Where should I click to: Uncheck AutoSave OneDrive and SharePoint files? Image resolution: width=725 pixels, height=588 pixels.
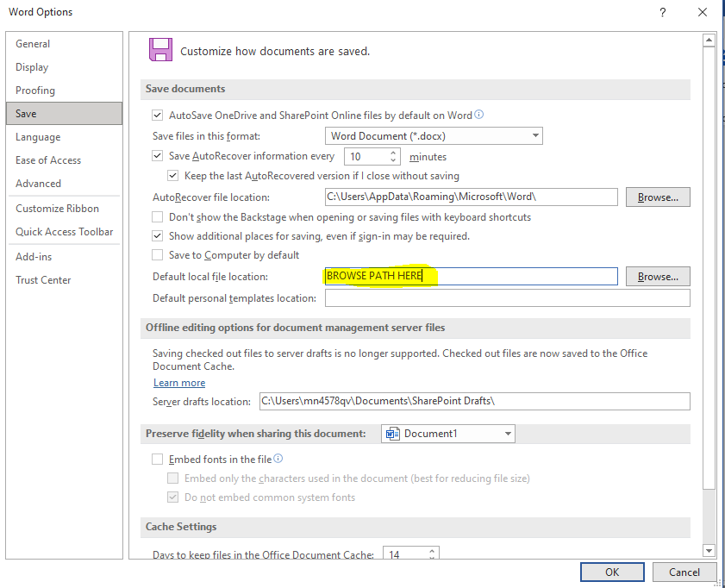pos(158,116)
